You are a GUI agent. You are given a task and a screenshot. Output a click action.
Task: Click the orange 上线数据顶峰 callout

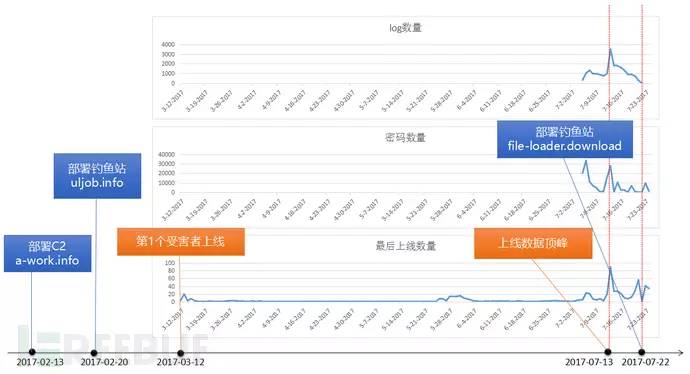pos(533,243)
